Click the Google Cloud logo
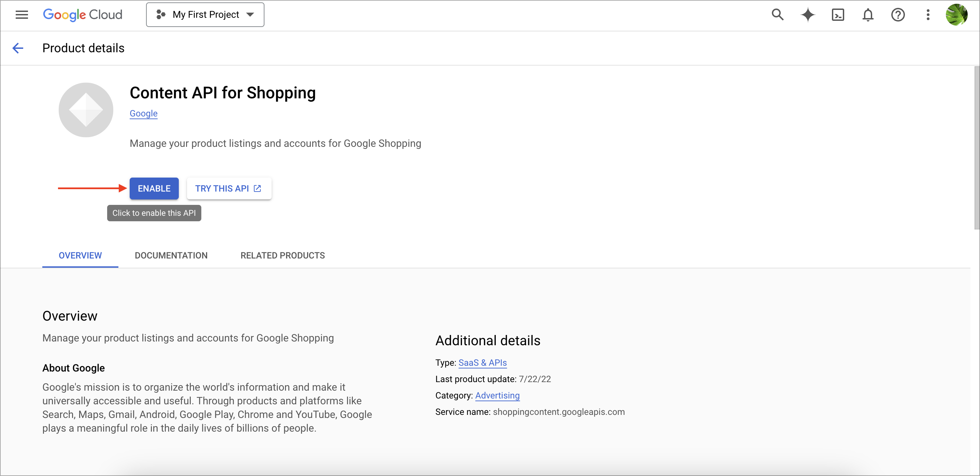 point(83,15)
